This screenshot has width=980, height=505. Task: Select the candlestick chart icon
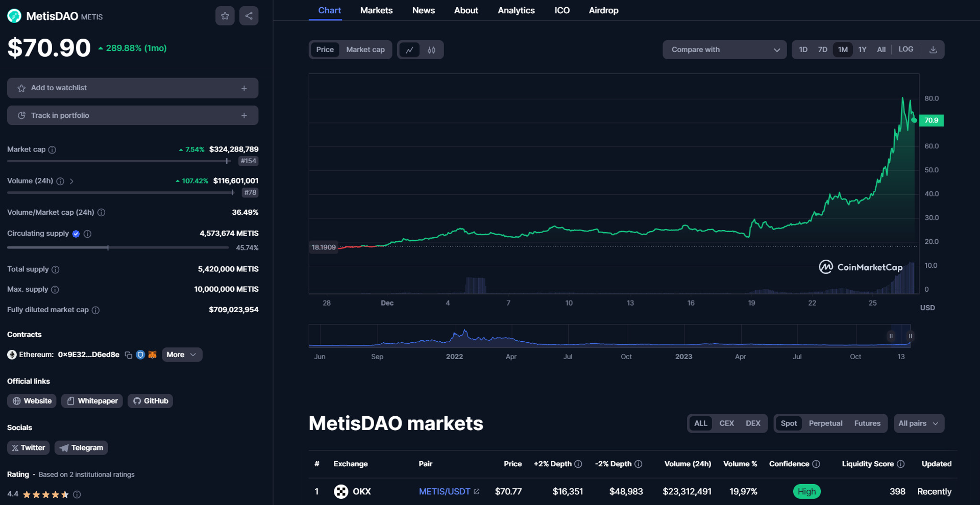tap(432, 49)
